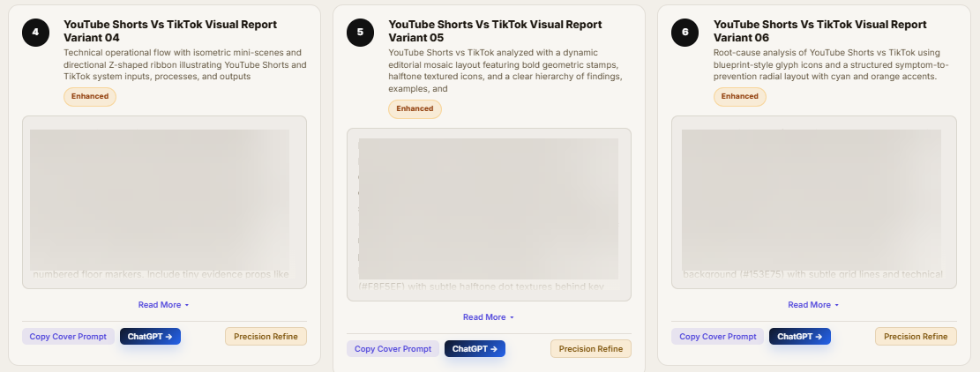Copy Cover Prompt for Variant 06
The image size is (980, 372).
(x=717, y=337)
